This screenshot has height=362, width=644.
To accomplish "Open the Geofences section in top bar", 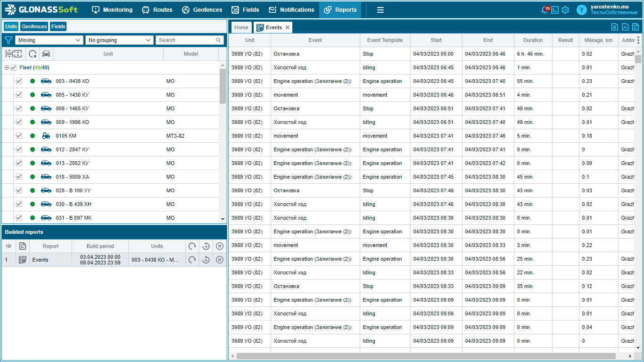I will 202,10.
